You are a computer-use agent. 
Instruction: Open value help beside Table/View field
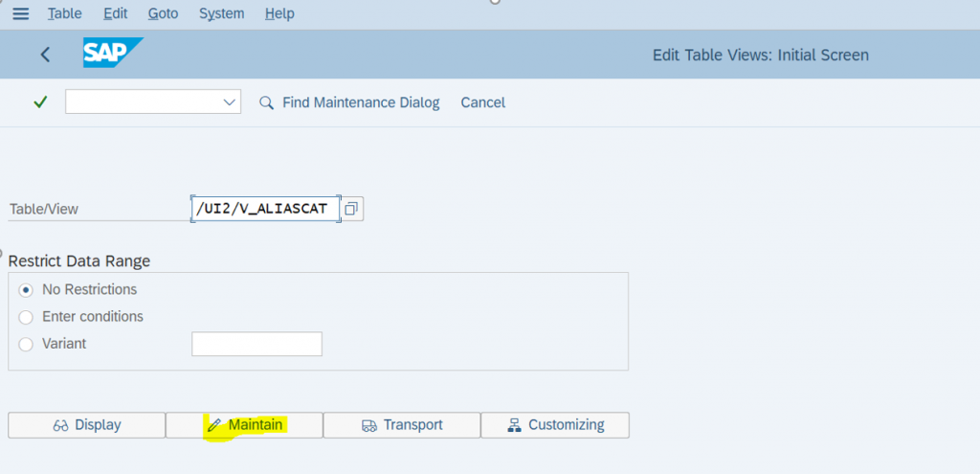point(352,209)
